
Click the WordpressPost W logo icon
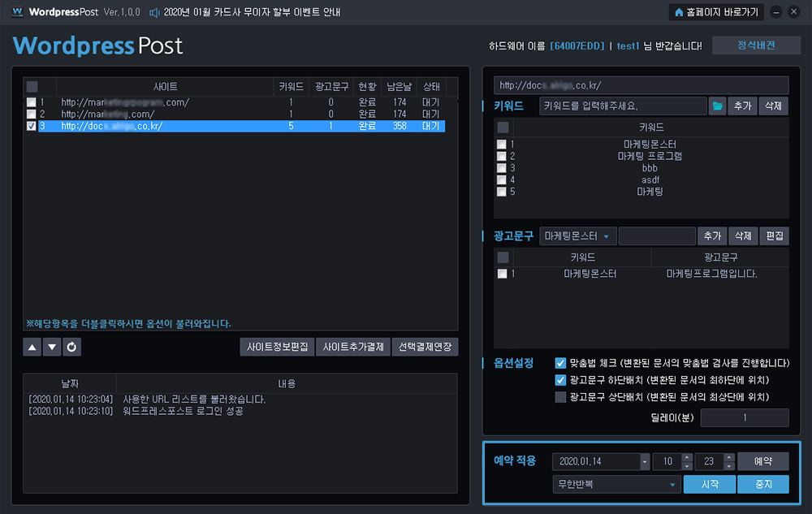[x=17, y=11]
